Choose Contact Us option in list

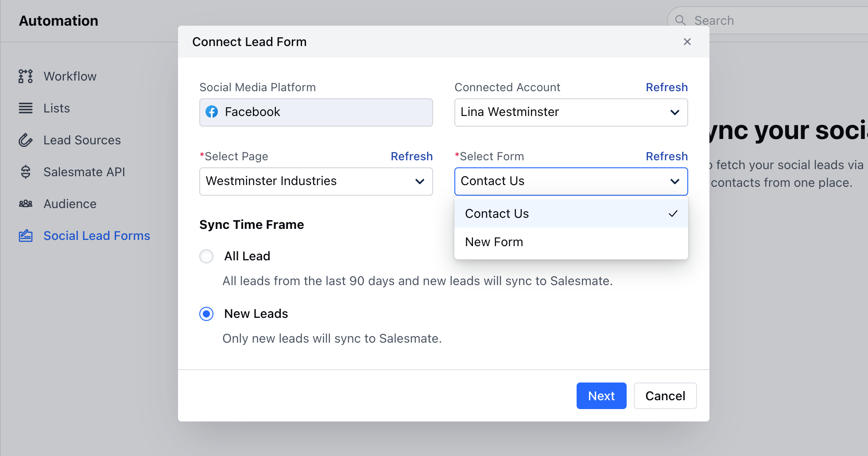point(571,213)
